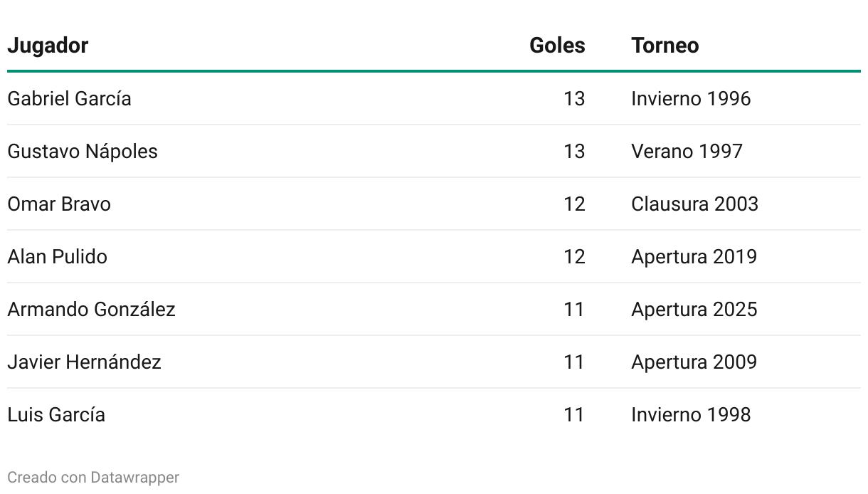Click the Apertura 2025 tournament cell

(694, 310)
